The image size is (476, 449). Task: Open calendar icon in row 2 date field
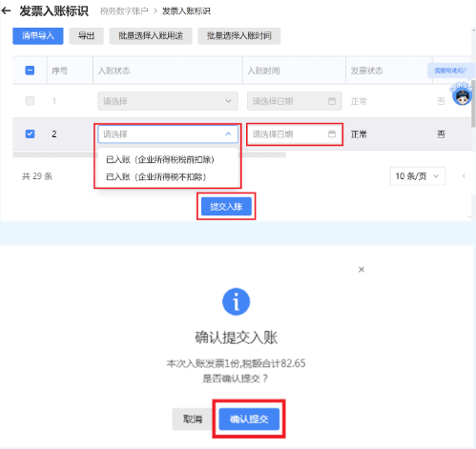pyautogui.click(x=332, y=134)
